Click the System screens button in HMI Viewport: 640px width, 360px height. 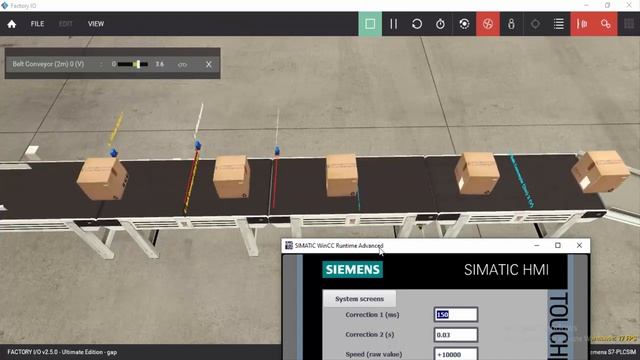tap(359, 299)
